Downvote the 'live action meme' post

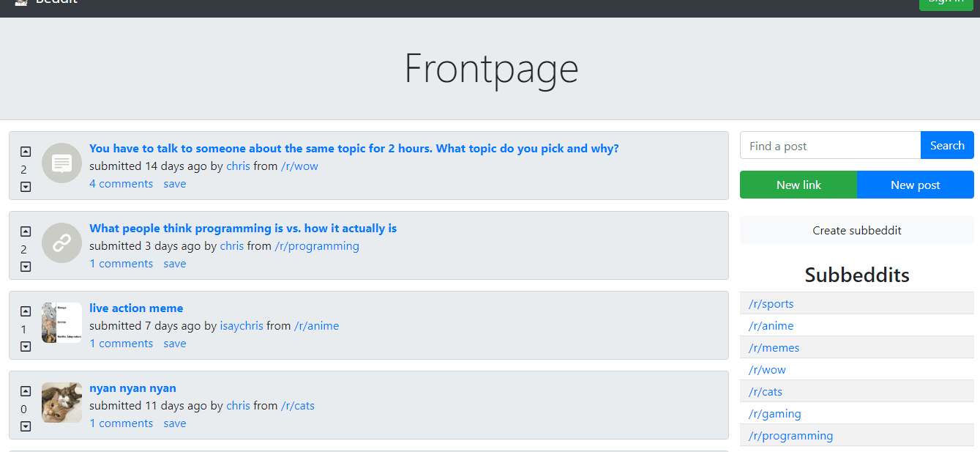[x=26, y=347]
